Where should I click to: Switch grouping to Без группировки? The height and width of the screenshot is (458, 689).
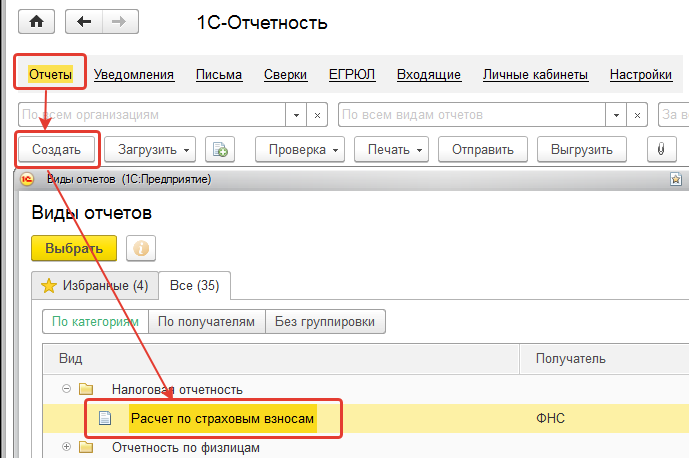coord(326,322)
